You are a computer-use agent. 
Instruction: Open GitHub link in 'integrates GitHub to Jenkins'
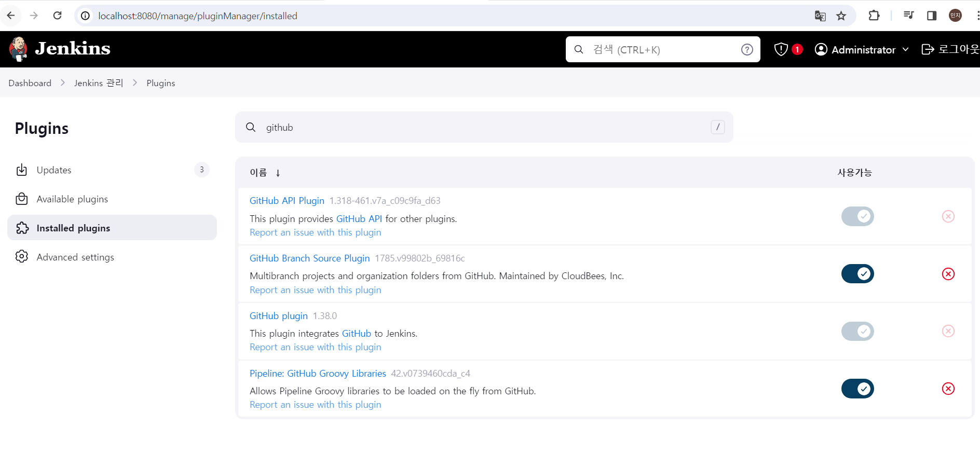pyautogui.click(x=357, y=334)
